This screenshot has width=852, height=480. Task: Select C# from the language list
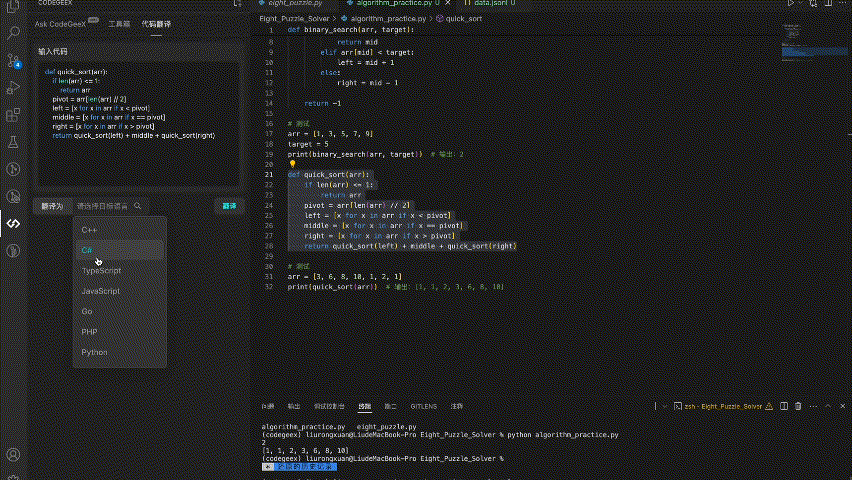point(88,250)
